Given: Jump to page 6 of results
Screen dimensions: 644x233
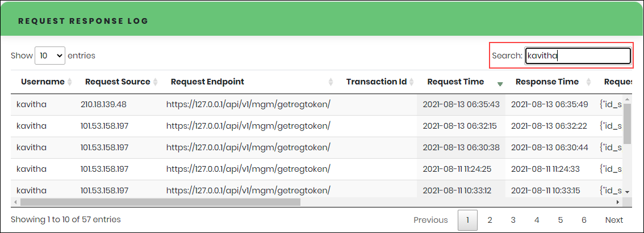Looking at the screenshot, I should (584, 221).
